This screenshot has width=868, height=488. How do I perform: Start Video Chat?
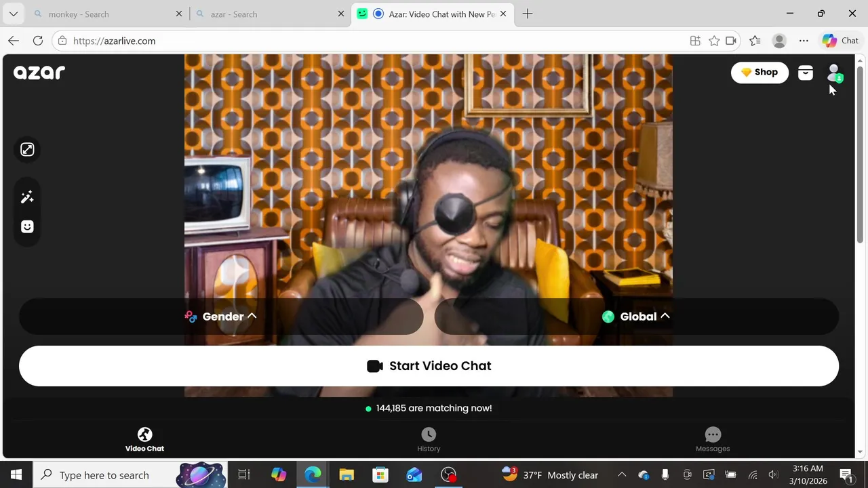click(429, 366)
